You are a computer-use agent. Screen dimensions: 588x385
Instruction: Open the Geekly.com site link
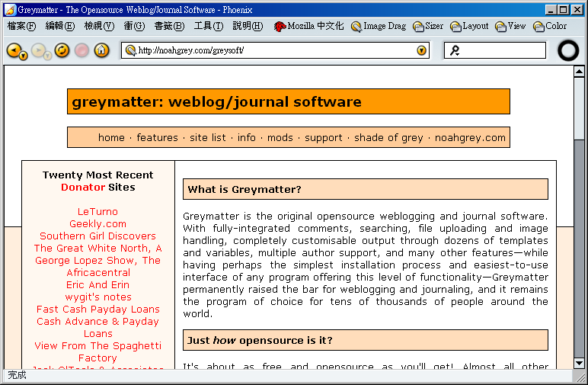tap(97, 224)
